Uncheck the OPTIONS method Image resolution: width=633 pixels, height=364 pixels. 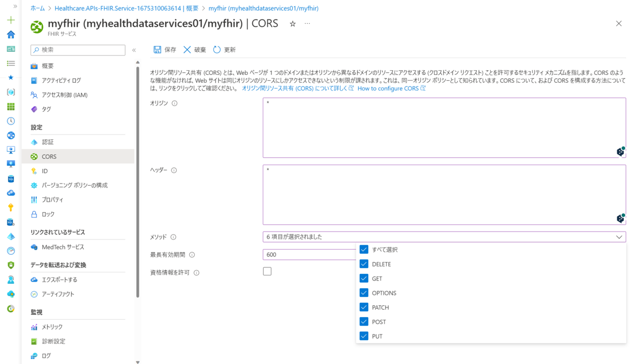coord(363,293)
